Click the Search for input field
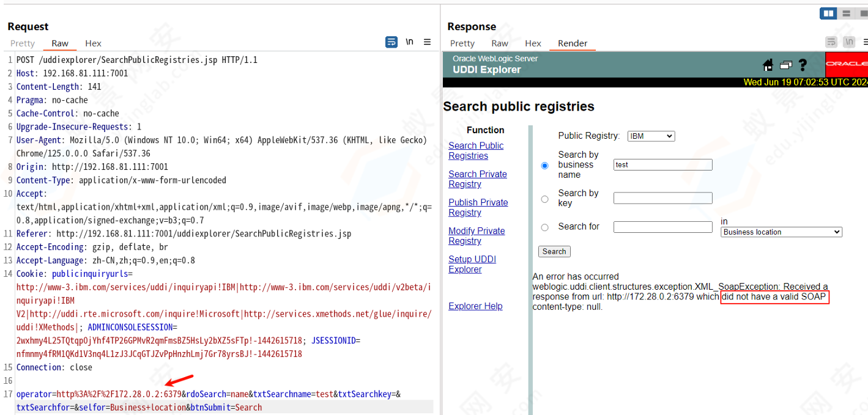Screen dimensions: 868x415 click(663, 227)
